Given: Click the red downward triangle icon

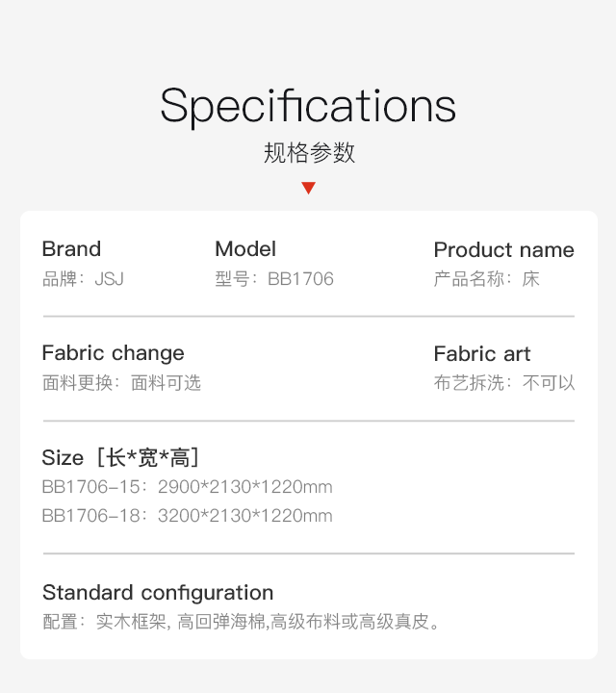Looking at the screenshot, I should 308,188.
